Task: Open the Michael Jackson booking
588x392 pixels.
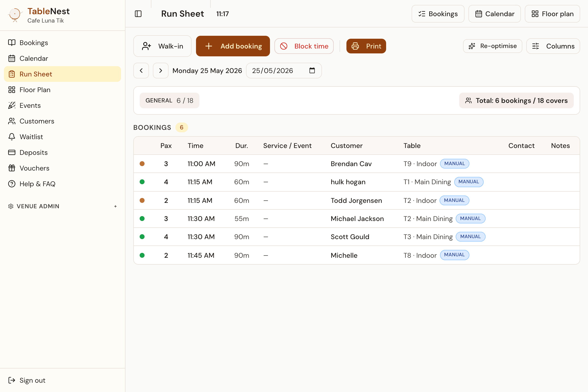Action: pyautogui.click(x=356, y=219)
